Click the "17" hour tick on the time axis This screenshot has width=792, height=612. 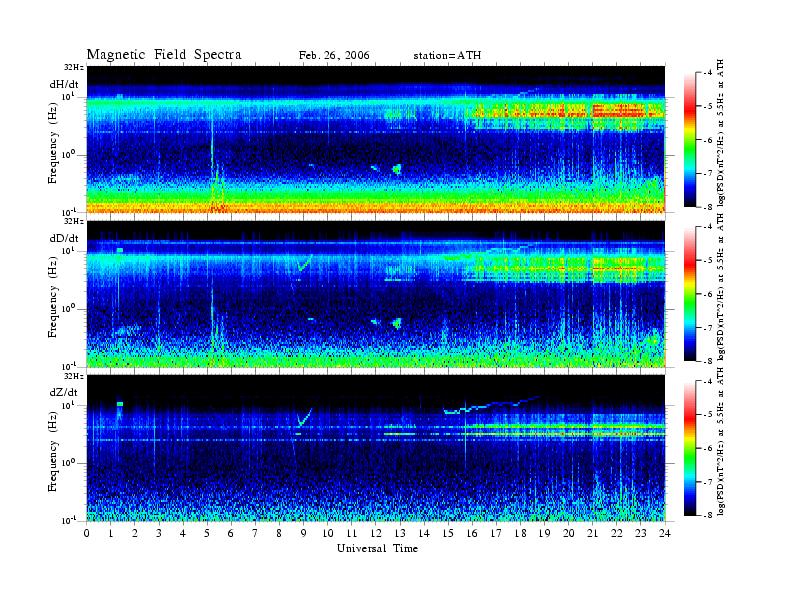point(496,533)
